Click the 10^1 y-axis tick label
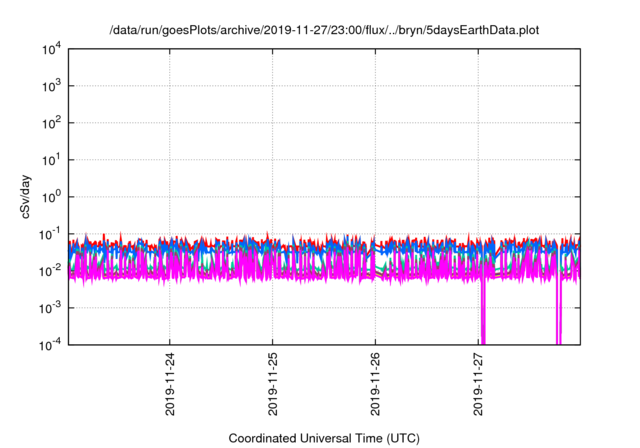This screenshot has height=448, width=640. tap(52, 160)
